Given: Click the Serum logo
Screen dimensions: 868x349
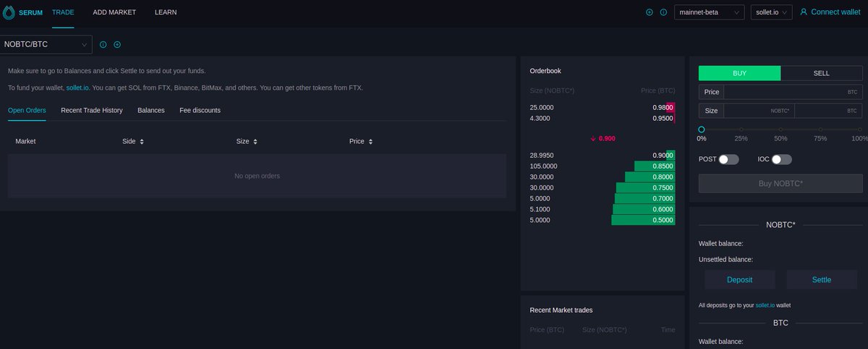Looking at the screenshot, I should tap(24, 12).
